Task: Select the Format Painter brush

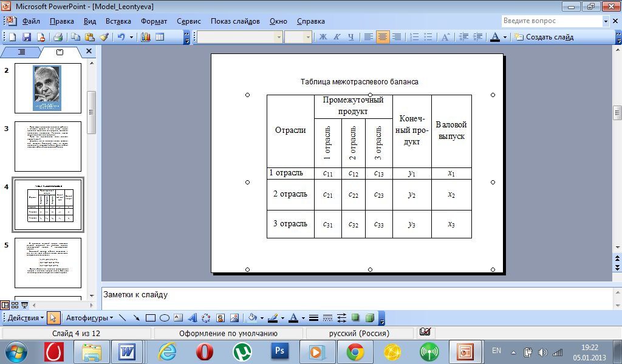Action: click(x=104, y=37)
